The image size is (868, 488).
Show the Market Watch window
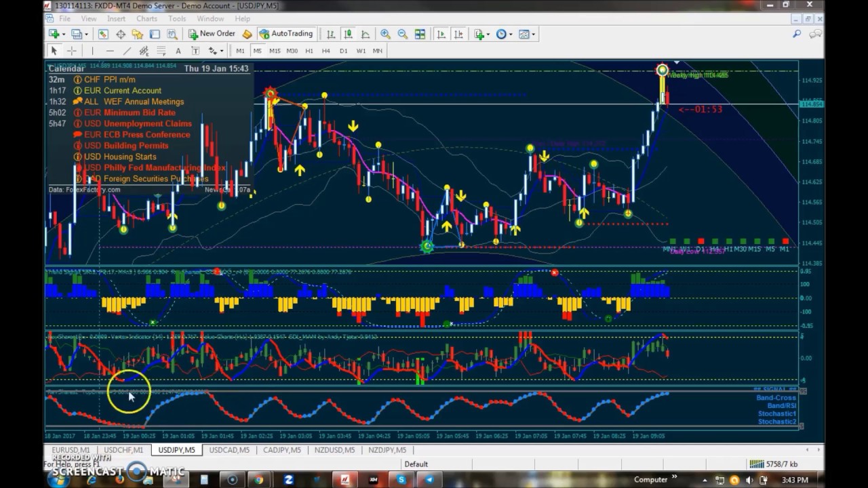tap(103, 34)
